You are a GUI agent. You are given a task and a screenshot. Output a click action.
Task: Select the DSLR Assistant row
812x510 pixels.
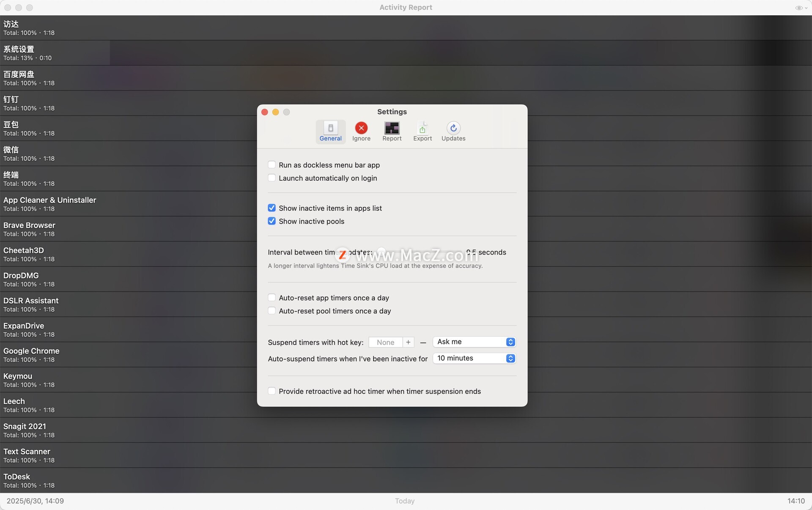406,304
